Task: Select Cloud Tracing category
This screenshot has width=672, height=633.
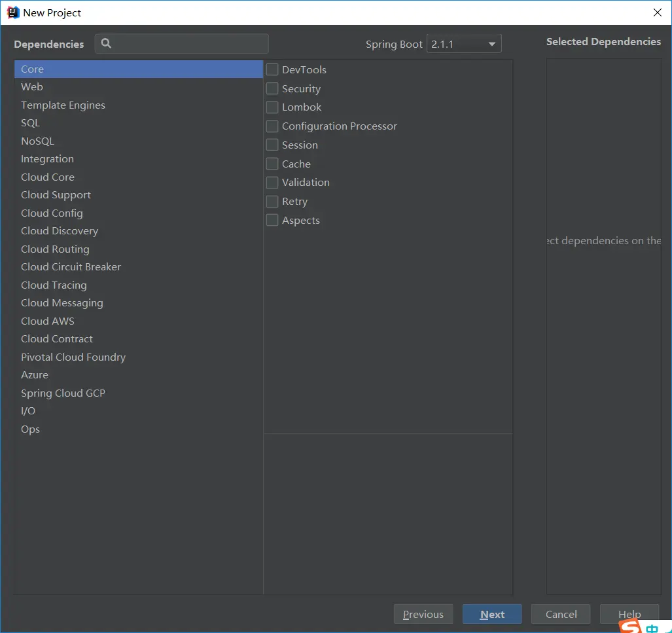Action: (139, 285)
